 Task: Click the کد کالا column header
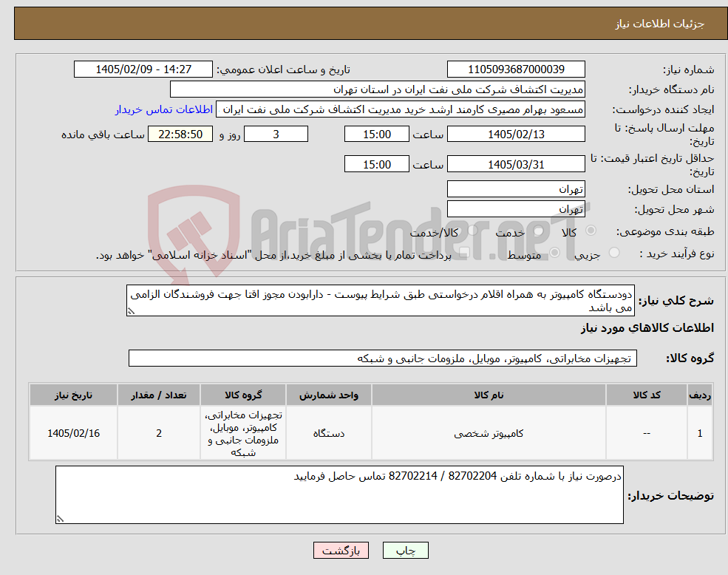pyautogui.click(x=646, y=395)
